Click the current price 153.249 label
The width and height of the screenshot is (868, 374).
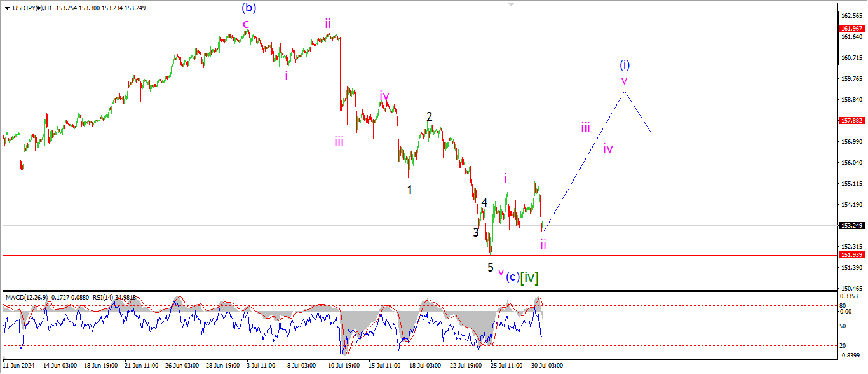pos(850,225)
